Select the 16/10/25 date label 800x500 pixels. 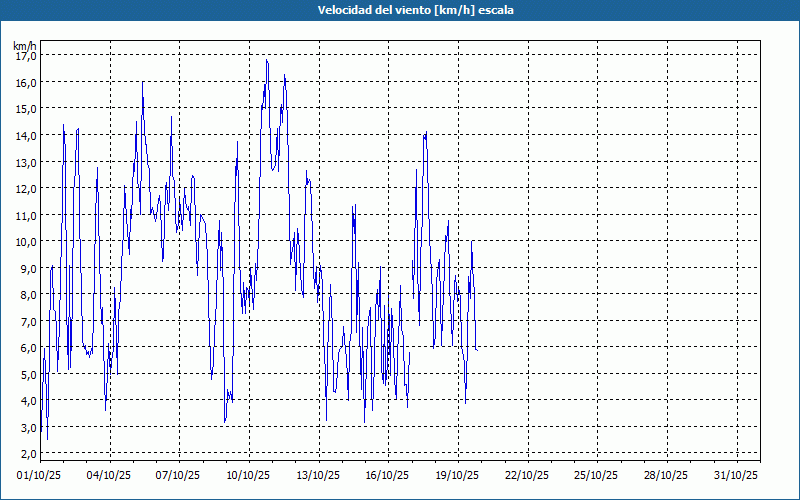(x=388, y=475)
